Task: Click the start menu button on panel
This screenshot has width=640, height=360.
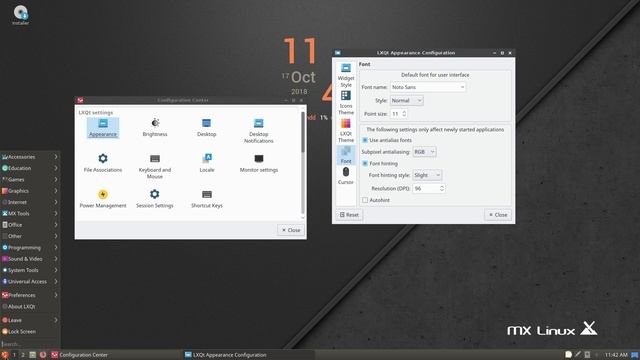Action: [x=4, y=355]
